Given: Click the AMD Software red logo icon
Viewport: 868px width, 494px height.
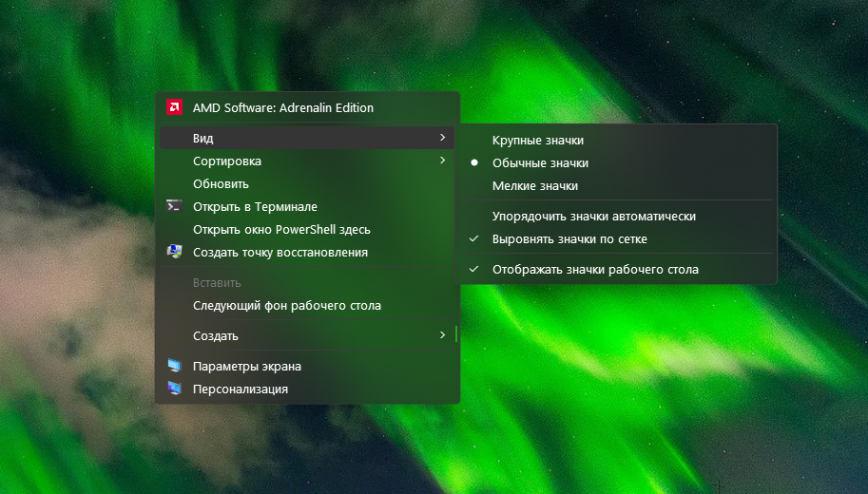Looking at the screenshot, I should (x=174, y=107).
